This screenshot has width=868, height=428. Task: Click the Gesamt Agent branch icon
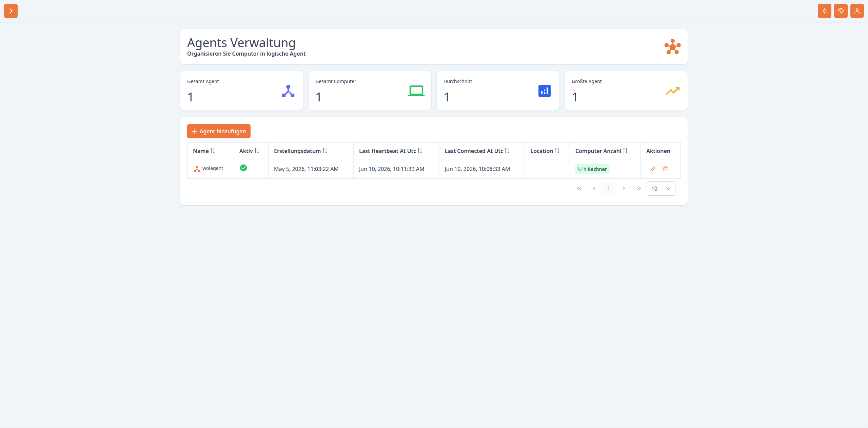(x=288, y=91)
